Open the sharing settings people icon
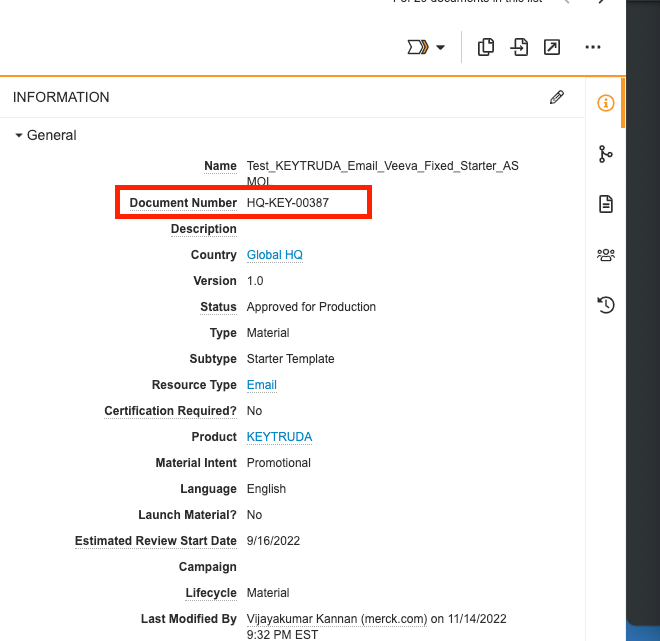The height and width of the screenshot is (641, 660). click(x=606, y=255)
